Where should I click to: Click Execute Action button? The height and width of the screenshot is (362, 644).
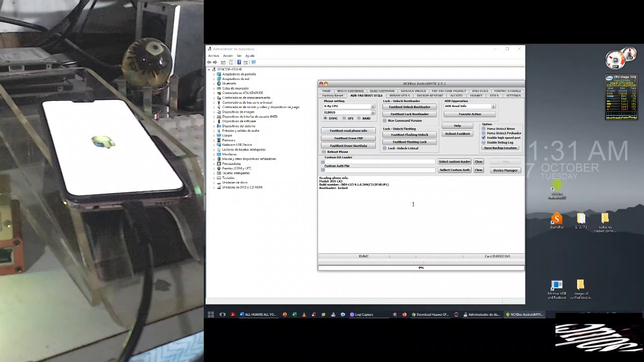tap(469, 114)
